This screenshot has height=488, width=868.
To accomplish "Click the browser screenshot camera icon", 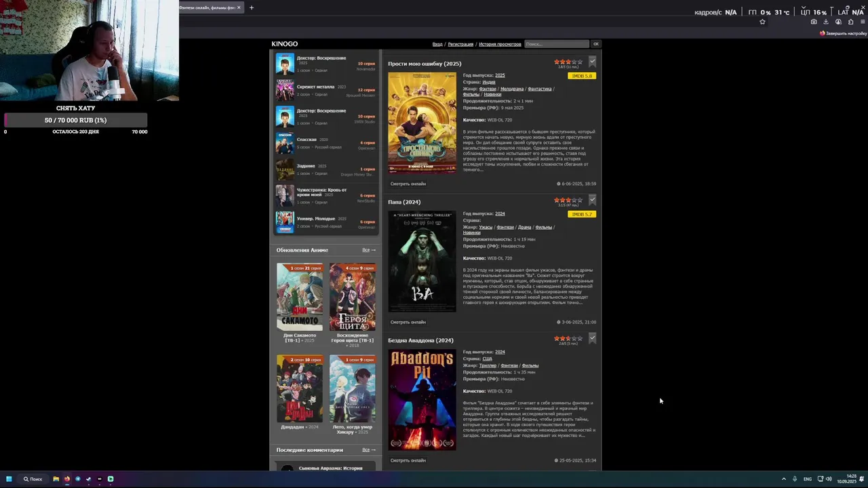I will coord(814,22).
